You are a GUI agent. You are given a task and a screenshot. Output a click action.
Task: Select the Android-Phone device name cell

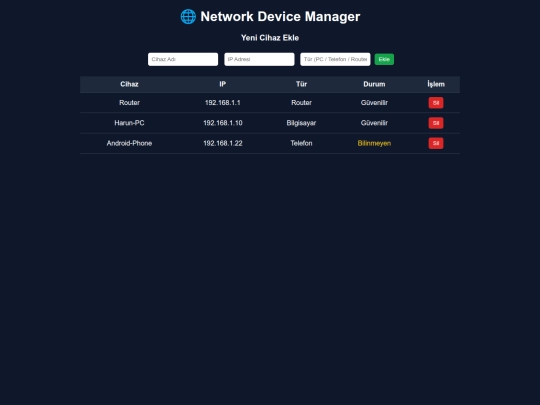(129, 143)
